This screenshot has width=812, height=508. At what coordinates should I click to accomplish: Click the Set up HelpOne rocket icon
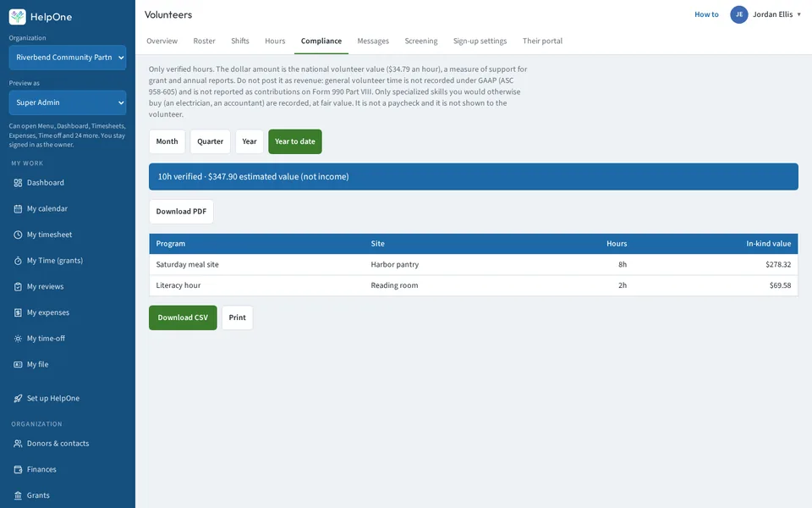pyautogui.click(x=18, y=399)
